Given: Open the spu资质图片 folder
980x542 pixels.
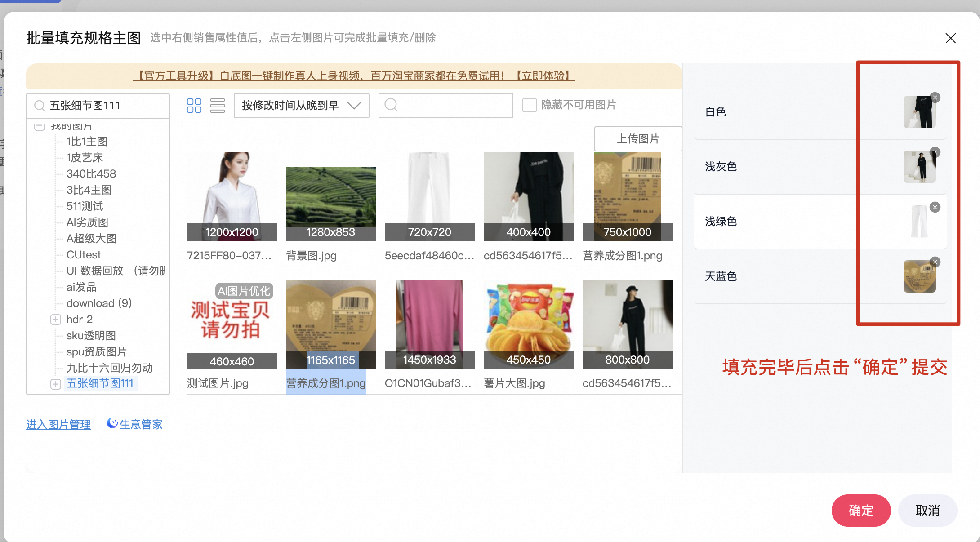Looking at the screenshot, I should (97, 352).
